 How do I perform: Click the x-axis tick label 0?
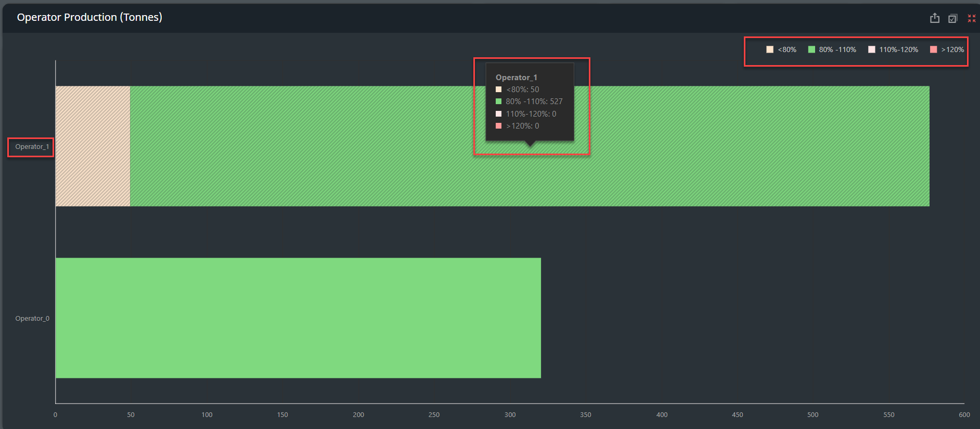pos(55,415)
